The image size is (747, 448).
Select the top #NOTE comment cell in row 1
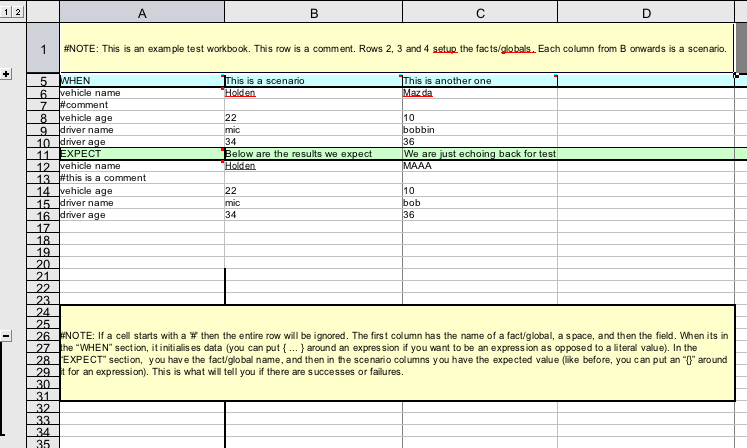pos(396,49)
